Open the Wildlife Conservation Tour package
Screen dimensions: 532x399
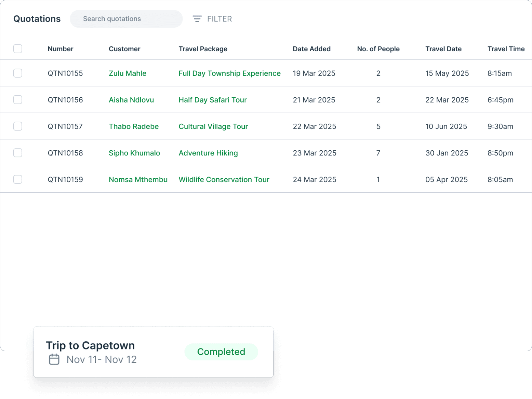coord(224,179)
